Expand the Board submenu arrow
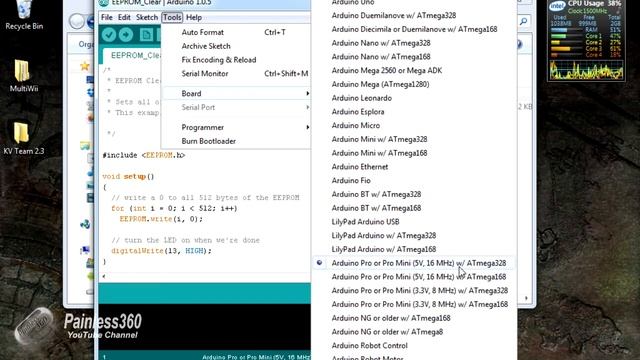This screenshot has height=360, width=640. [307, 93]
